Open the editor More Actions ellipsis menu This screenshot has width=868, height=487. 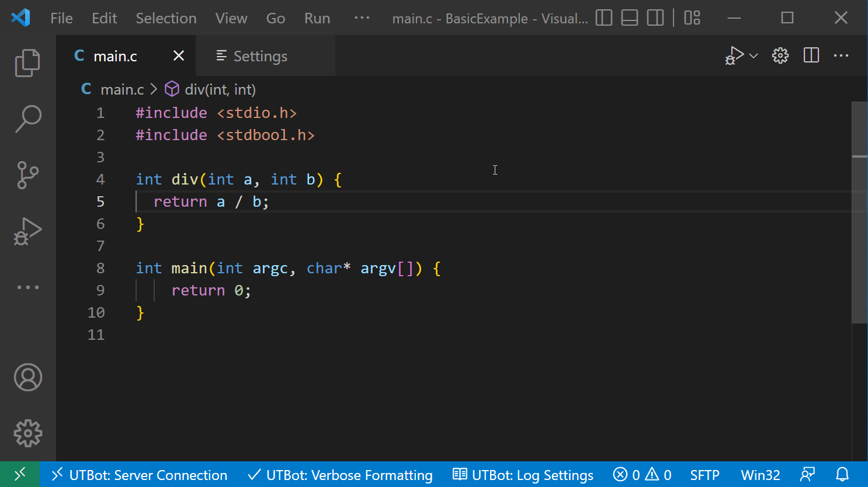(x=841, y=55)
